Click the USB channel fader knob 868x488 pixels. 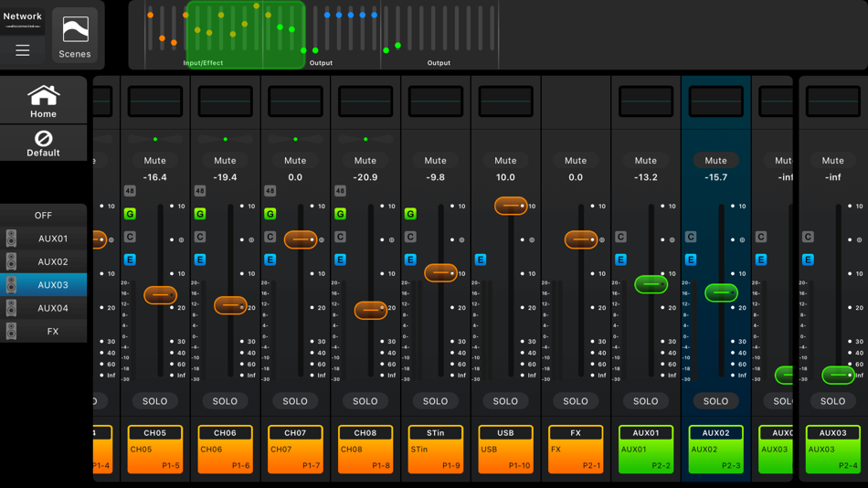511,206
